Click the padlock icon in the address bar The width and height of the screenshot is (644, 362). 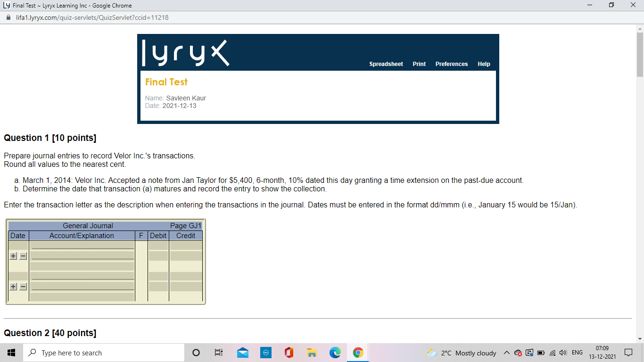pyautogui.click(x=9, y=16)
